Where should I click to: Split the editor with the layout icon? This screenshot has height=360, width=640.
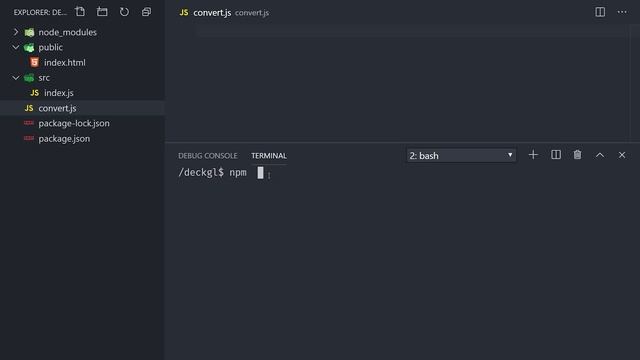[600, 12]
